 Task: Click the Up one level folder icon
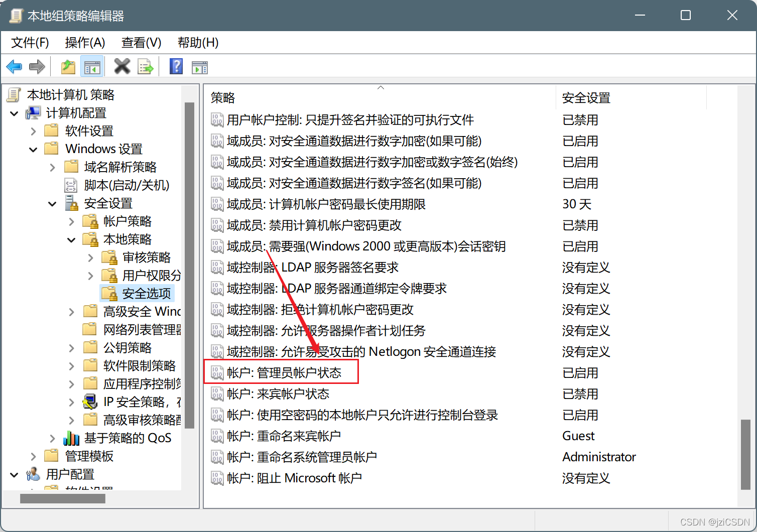68,66
